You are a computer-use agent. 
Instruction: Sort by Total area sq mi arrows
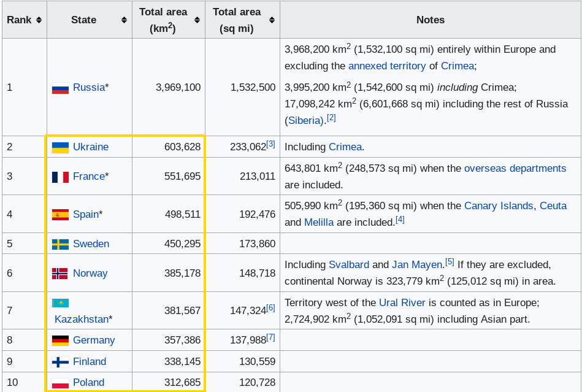point(272,20)
